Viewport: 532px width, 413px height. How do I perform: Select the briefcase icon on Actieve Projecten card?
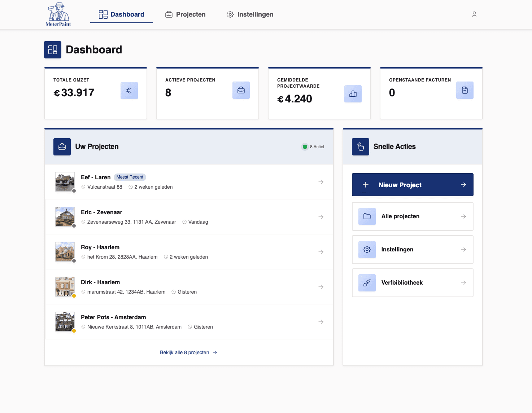point(241,90)
